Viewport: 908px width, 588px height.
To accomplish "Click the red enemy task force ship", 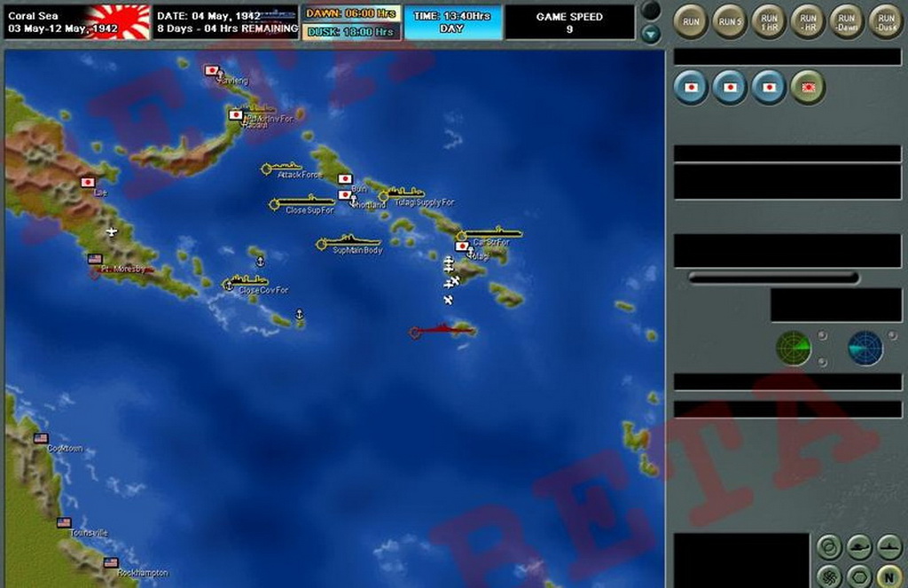I will click(443, 331).
